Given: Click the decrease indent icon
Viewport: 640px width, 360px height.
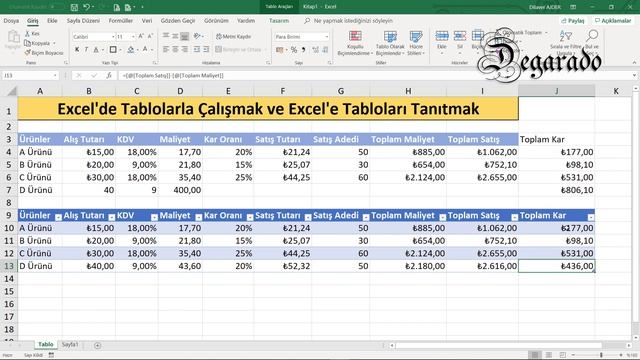Looking at the screenshot, I should click(197, 49).
